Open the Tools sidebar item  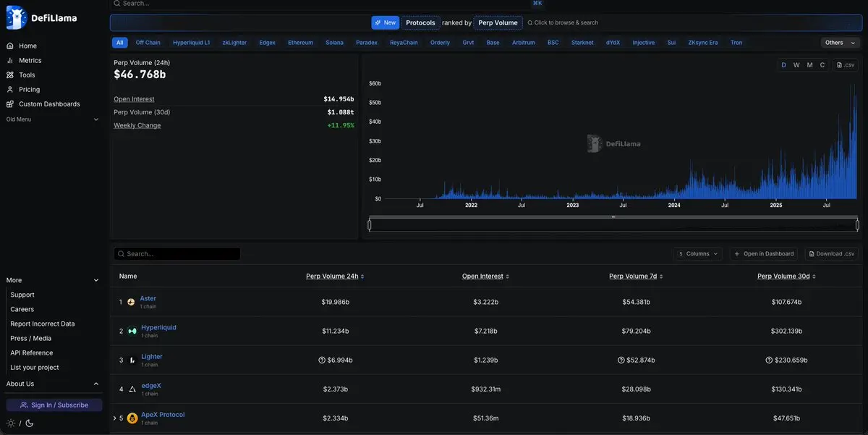click(27, 75)
